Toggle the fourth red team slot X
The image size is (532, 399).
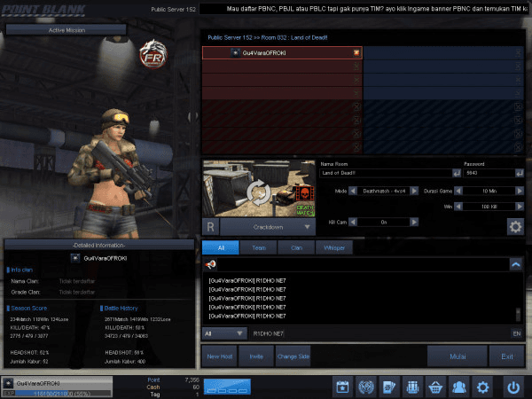tap(356, 93)
